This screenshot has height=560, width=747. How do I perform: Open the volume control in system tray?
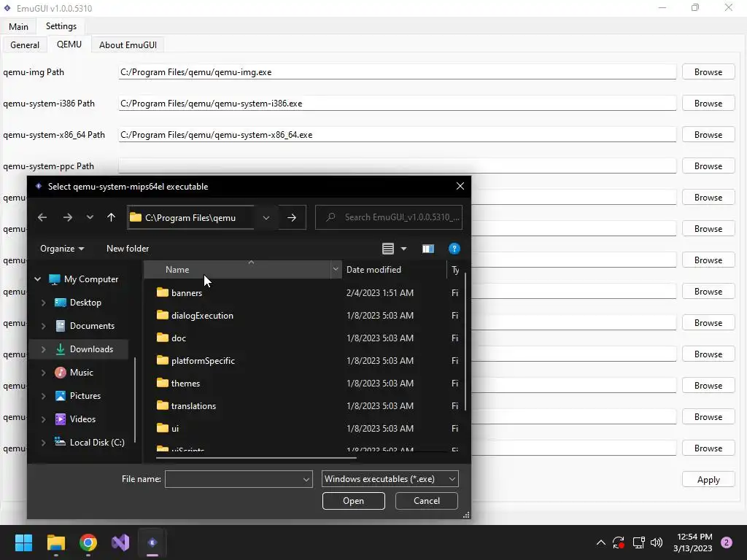pos(657,542)
